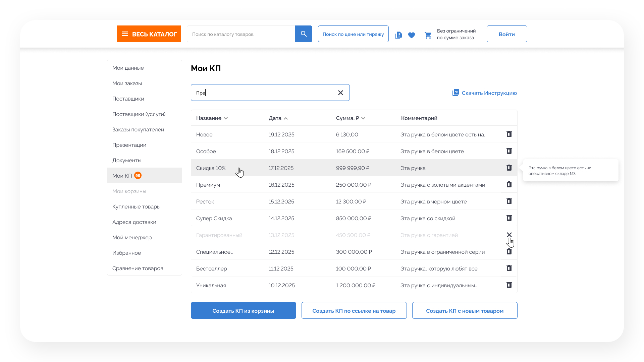The height and width of the screenshot is (362, 644).
Task: Click the orange 99 badge on Мои КП
Action: click(x=138, y=175)
